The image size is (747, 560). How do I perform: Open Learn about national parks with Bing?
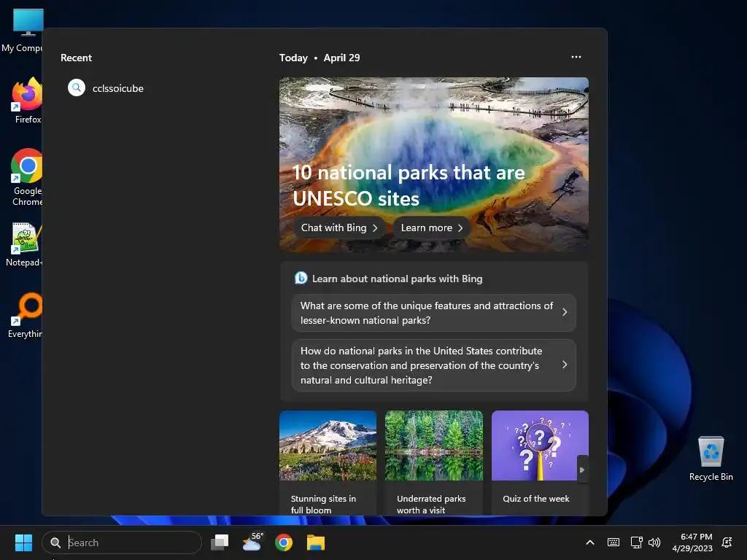tap(397, 279)
